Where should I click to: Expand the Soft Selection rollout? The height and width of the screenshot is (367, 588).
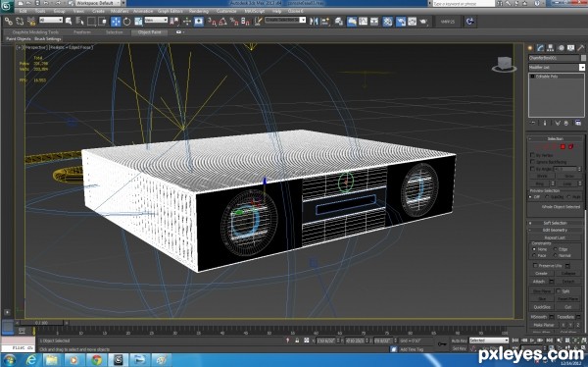(x=556, y=223)
